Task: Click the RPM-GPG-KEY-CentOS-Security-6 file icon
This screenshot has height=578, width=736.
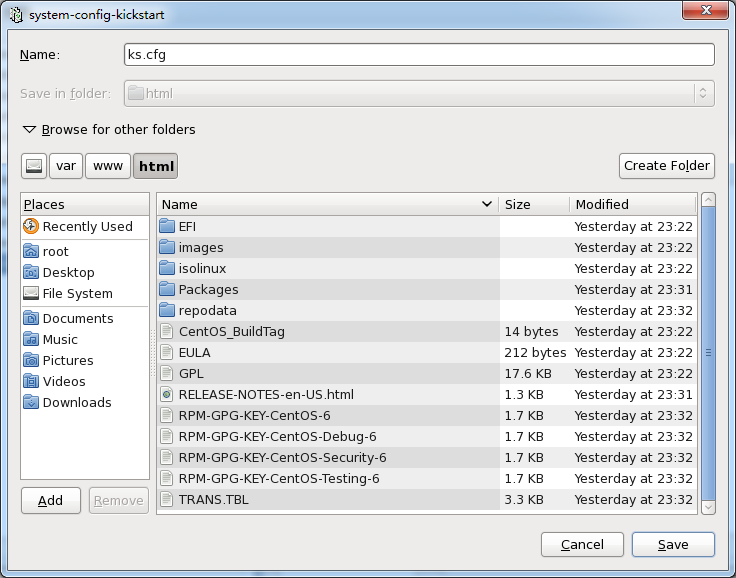Action: [167, 457]
